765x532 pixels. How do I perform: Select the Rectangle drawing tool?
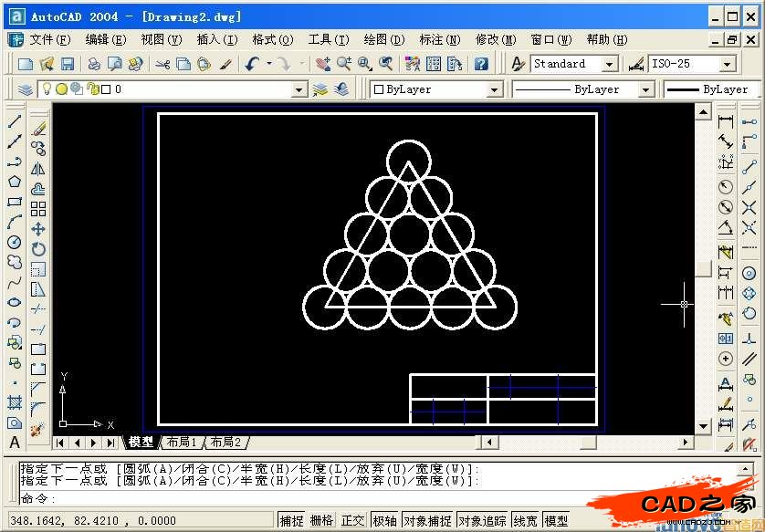(14, 202)
